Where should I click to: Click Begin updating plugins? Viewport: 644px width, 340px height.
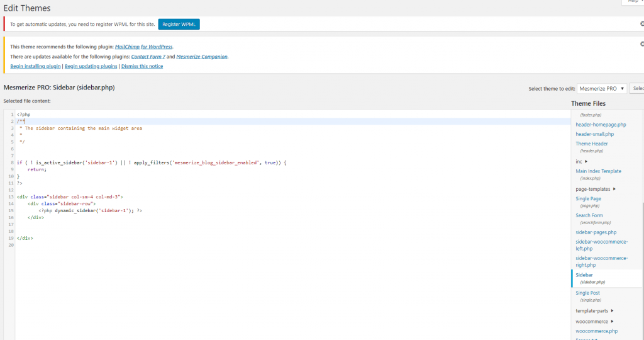91,66
